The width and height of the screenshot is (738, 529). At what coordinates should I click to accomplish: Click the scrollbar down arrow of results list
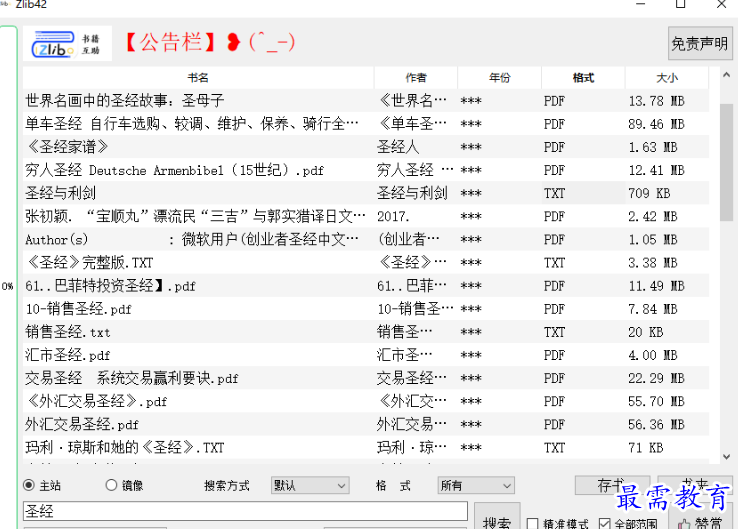[726, 457]
